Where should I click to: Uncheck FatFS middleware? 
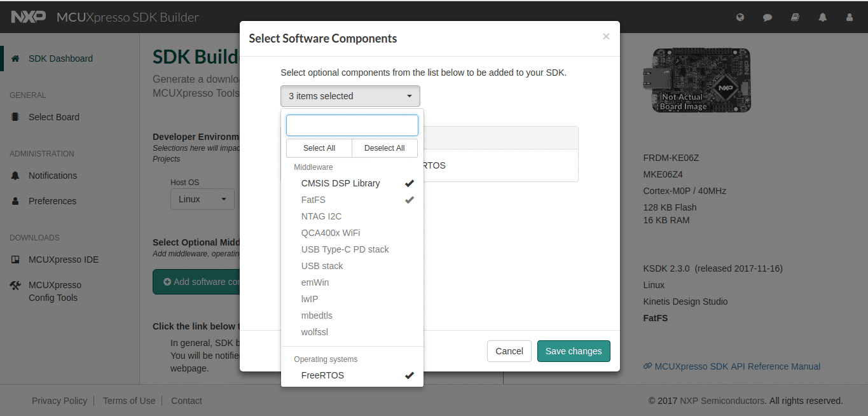coord(352,200)
